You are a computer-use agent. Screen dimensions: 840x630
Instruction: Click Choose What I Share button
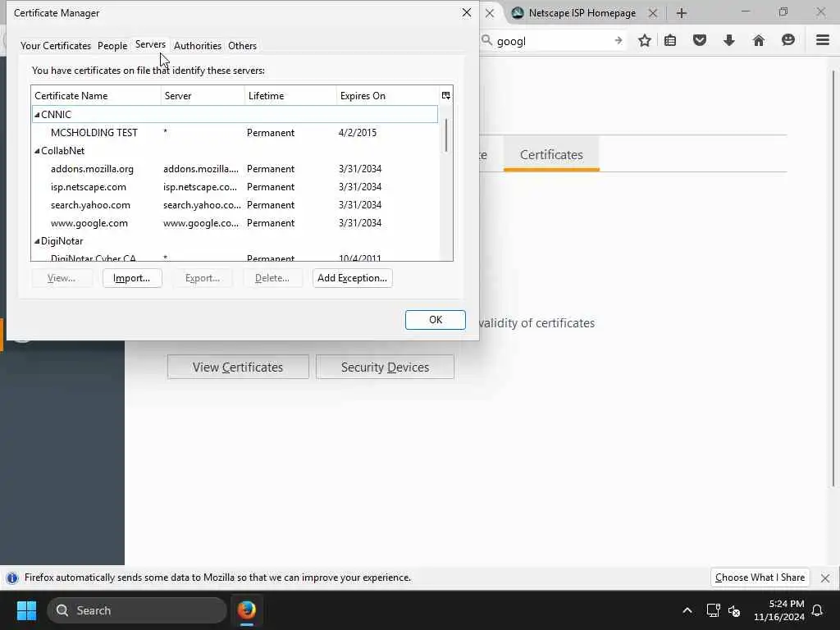[760, 577]
